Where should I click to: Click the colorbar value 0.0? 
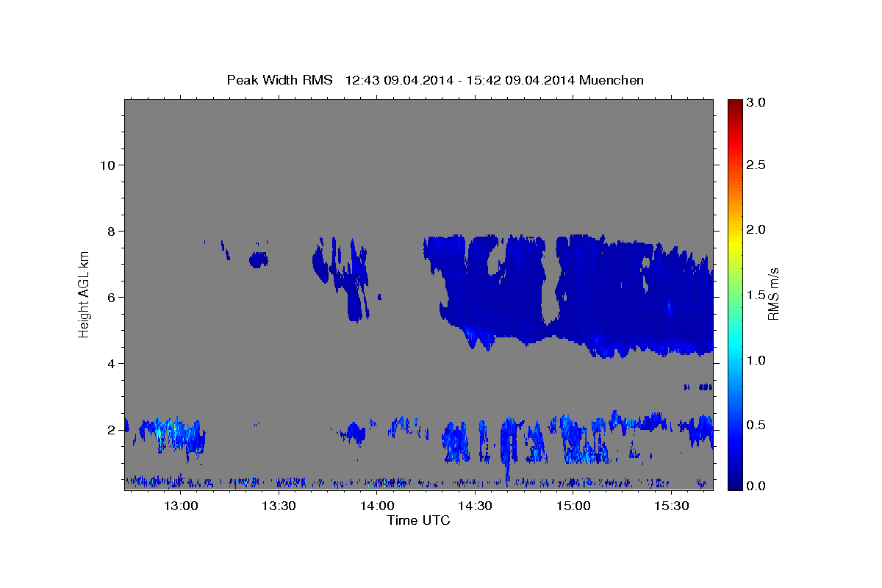[x=756, y=486]
